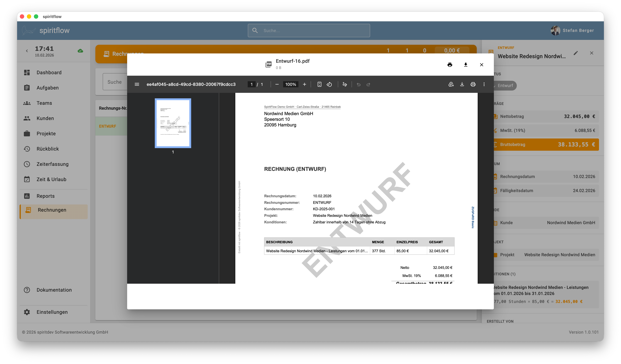Image resolution: width=621 pixels, height=364 pixels.
Task: Open the Reports sidebar item
Action: (x=45, y=196)
